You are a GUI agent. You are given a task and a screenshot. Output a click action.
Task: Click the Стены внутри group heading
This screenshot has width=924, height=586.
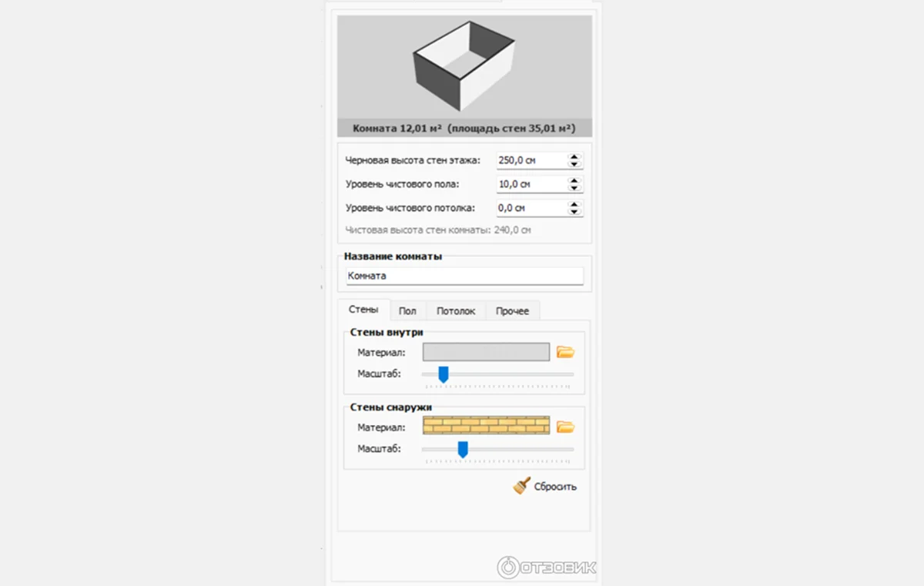(x=387, y=333)
